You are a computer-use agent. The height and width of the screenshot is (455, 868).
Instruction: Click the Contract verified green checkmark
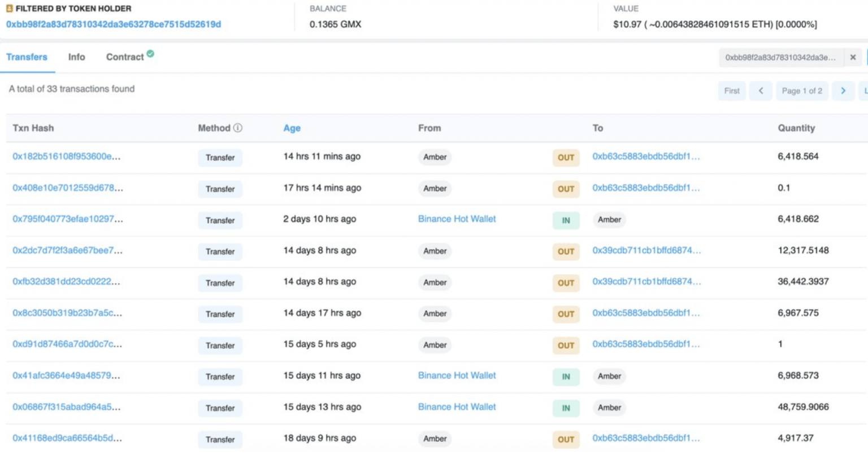pyautogui.click(x=150, y=54)
